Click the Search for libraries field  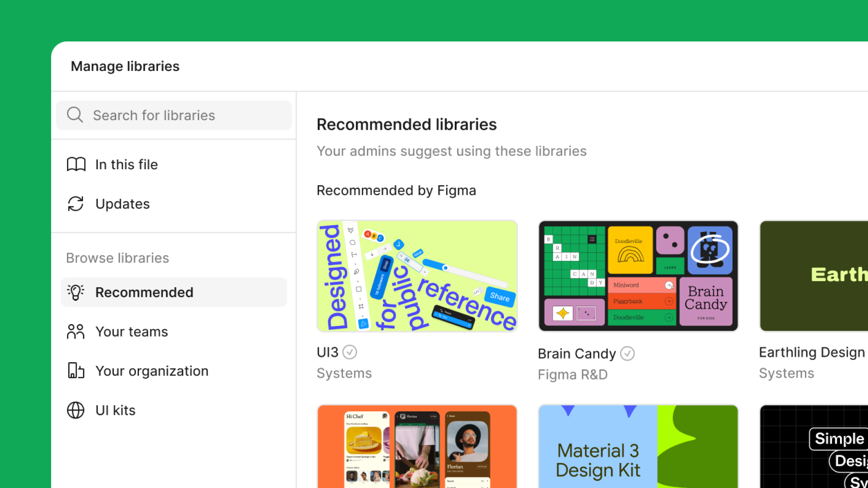pyautogui.click(x=174, y=115)
